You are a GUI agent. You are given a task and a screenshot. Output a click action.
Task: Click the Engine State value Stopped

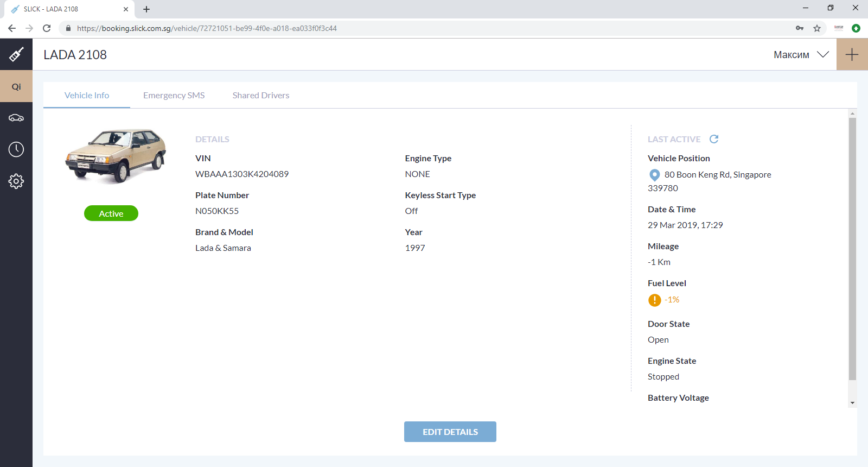coord(663,376)
